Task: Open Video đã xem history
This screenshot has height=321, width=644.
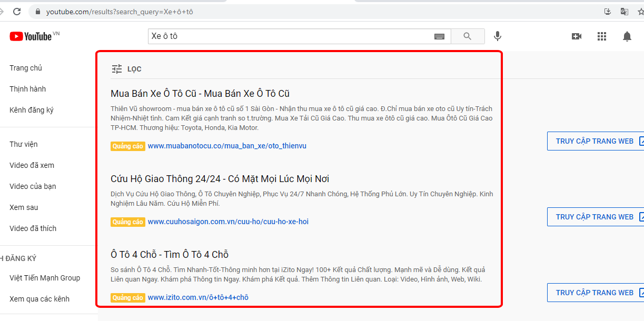Action: coord(32,165)
